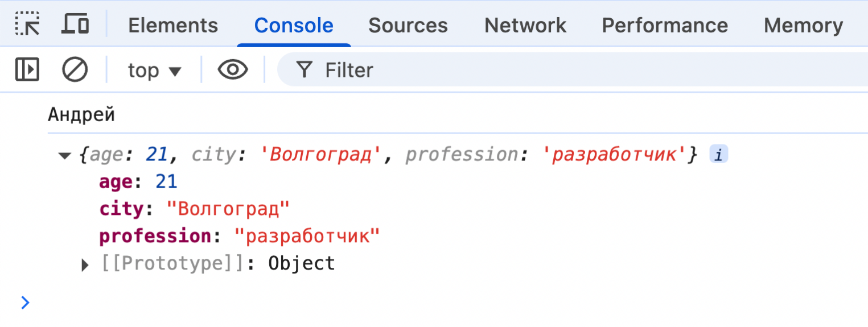Click the city value "Волгоград"
Screen dimensions: 868x327
(x=228, y=209)
